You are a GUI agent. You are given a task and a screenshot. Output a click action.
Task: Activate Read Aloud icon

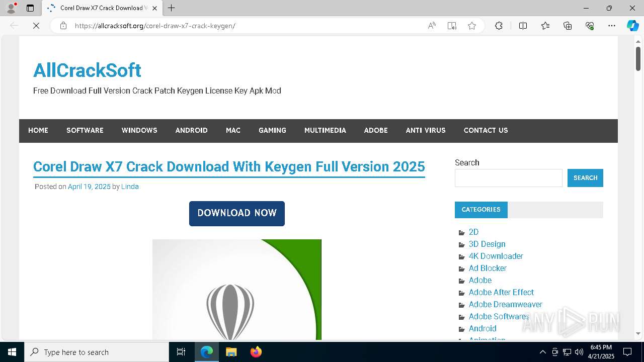(432, 26)
